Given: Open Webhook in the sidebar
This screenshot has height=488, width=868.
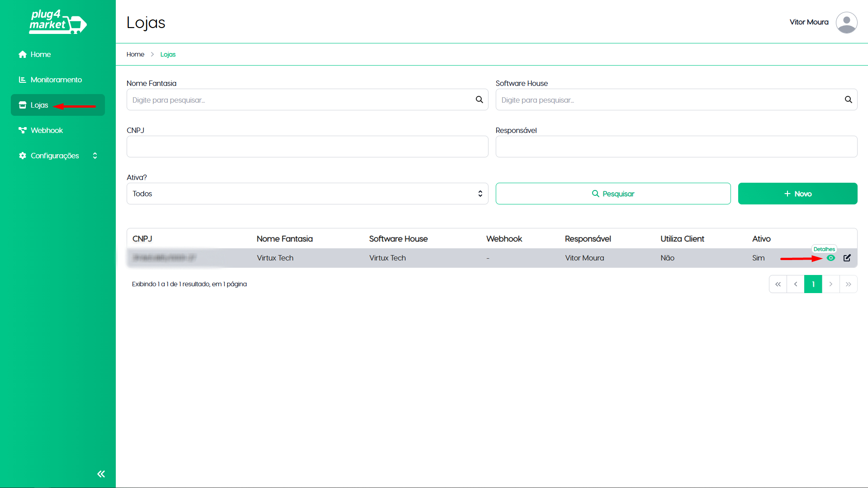Looking at the screenshot, I should click(47, 130).
